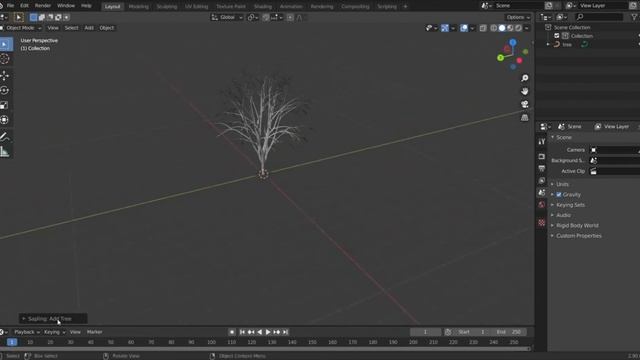Collapse the Scene panel header
Image resolution: width=640 pixels, height=360 pixels.
[563, 138]
